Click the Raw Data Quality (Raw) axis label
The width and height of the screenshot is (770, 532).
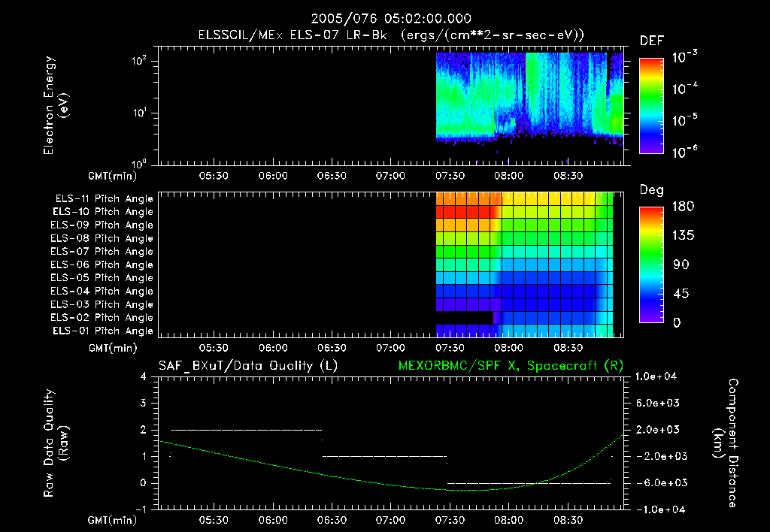(x=56, y=443)
